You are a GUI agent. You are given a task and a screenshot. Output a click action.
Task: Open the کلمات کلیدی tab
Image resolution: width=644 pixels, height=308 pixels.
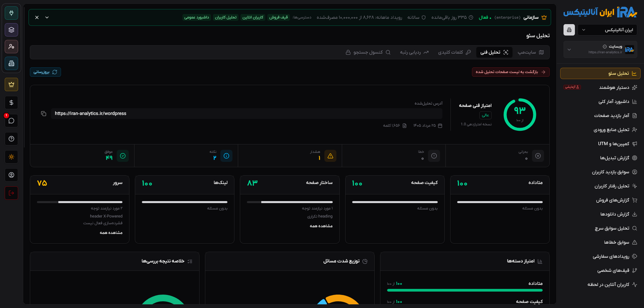tap(454, 52)
